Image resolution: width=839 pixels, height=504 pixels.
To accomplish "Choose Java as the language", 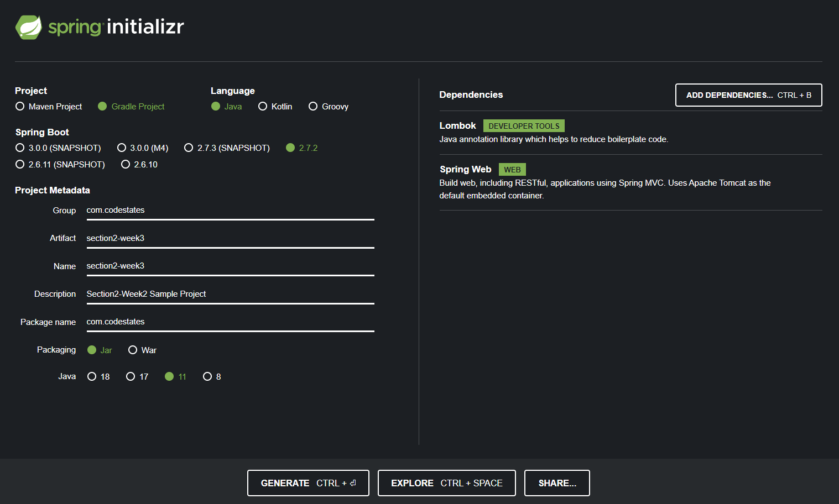I will coord(227,106).
